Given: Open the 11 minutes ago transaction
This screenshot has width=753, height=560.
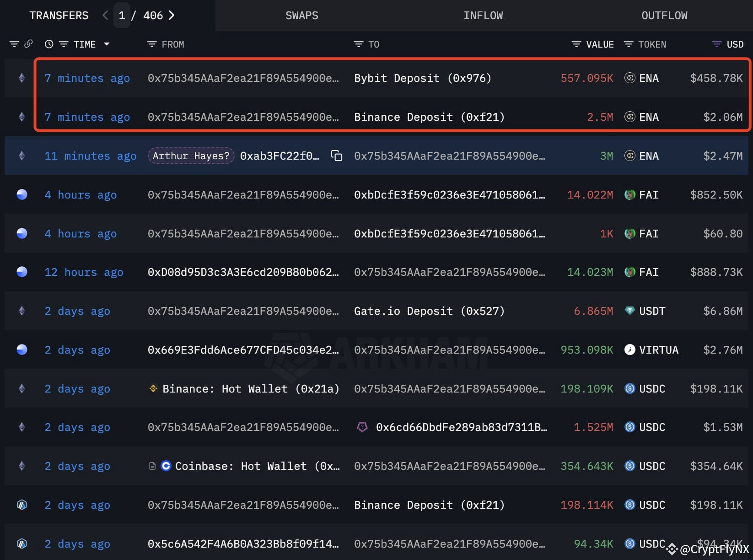Looking at the screenshot, I should (x=91, y=156).
